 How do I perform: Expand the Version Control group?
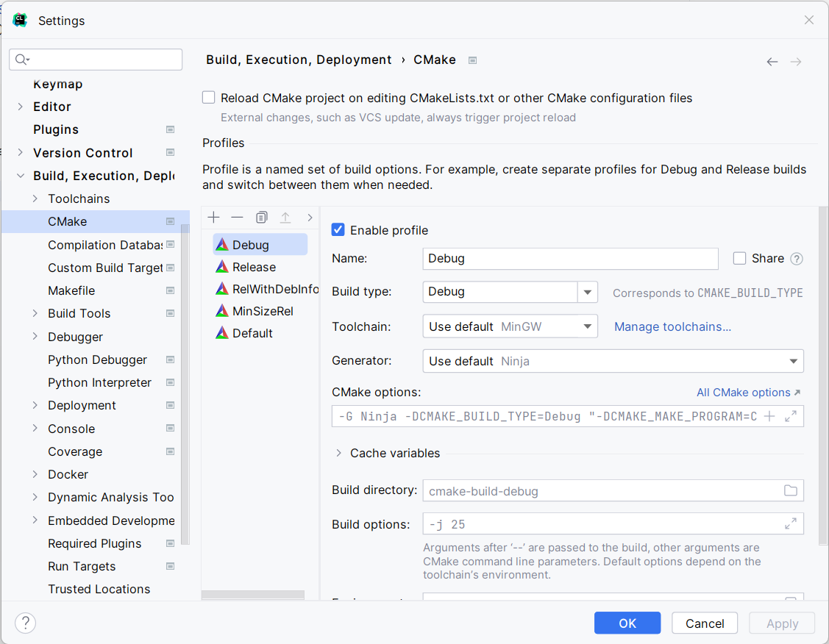click(x=20, y=153)
